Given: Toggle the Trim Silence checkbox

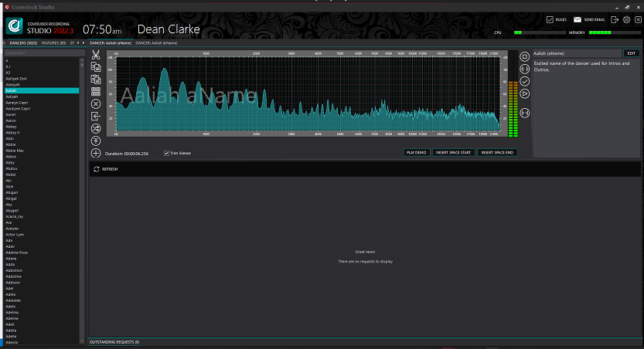Looking at the screenshot, I should [166, 153].
